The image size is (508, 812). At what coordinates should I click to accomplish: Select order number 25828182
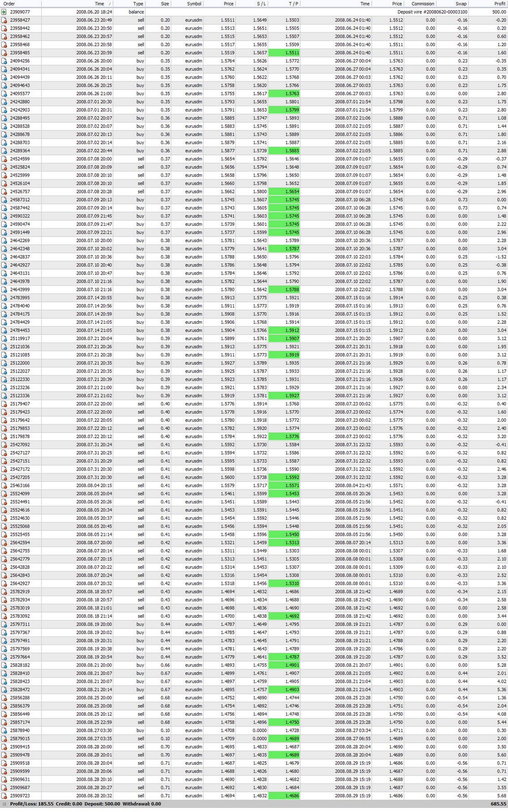click(x=20, y=665)
